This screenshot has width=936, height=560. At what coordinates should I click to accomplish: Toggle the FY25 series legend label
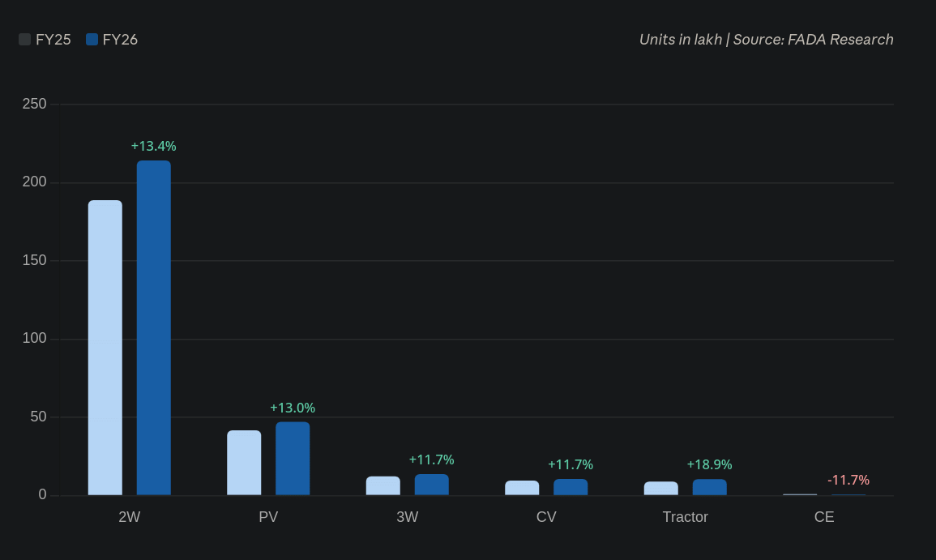tap(53, 40)
